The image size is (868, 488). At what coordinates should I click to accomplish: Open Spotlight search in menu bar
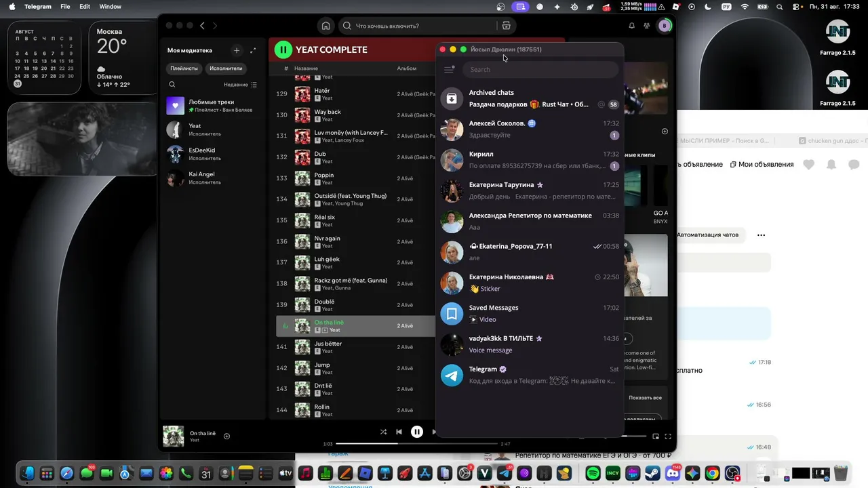(780, 7)
